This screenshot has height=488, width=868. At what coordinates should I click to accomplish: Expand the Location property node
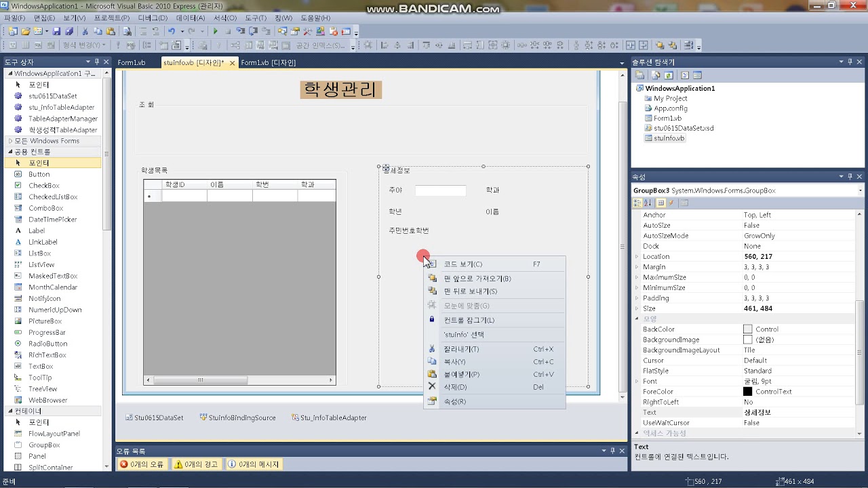click(637, 257)
